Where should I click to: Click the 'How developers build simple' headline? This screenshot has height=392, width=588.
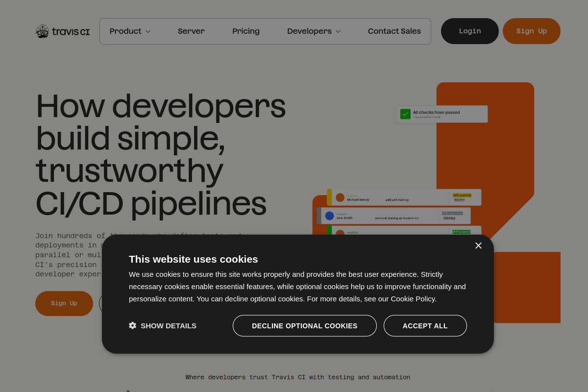tap(161, 155)
